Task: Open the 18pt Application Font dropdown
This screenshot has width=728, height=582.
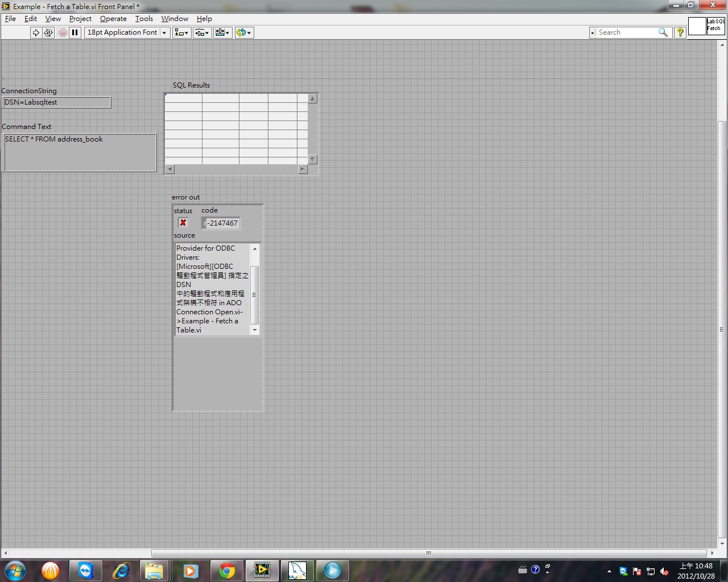Action: 126,32
